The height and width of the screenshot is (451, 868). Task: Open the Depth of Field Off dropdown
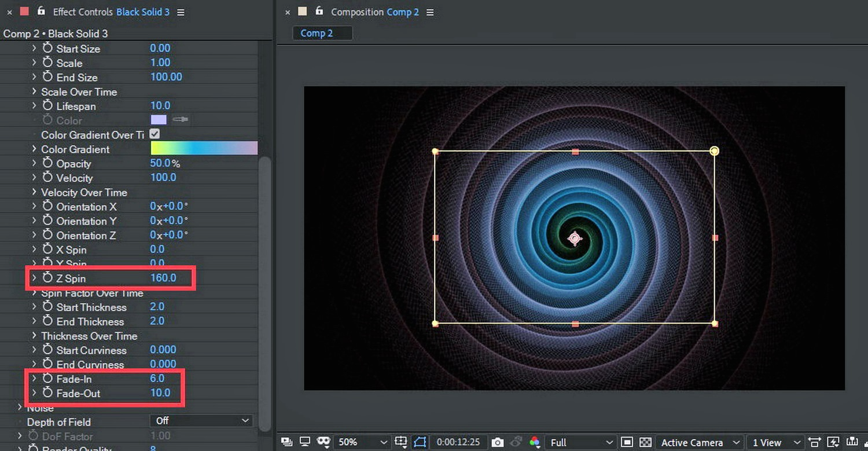tap(201, 421)
